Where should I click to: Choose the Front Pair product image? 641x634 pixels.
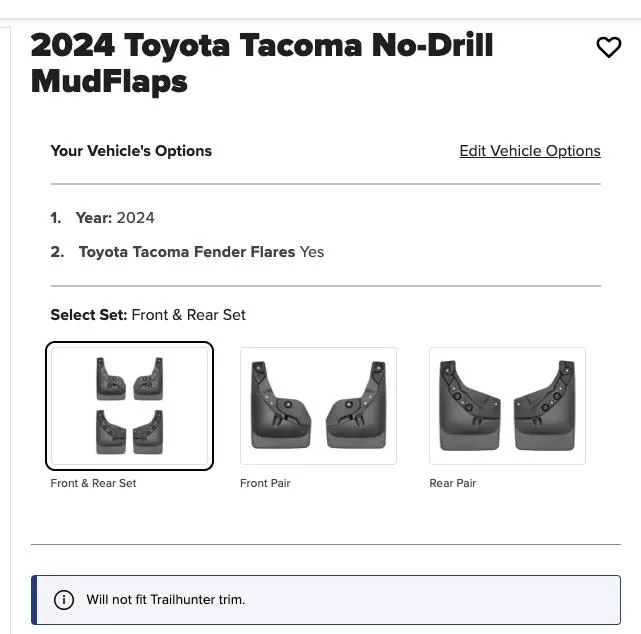tap(318, 405)
